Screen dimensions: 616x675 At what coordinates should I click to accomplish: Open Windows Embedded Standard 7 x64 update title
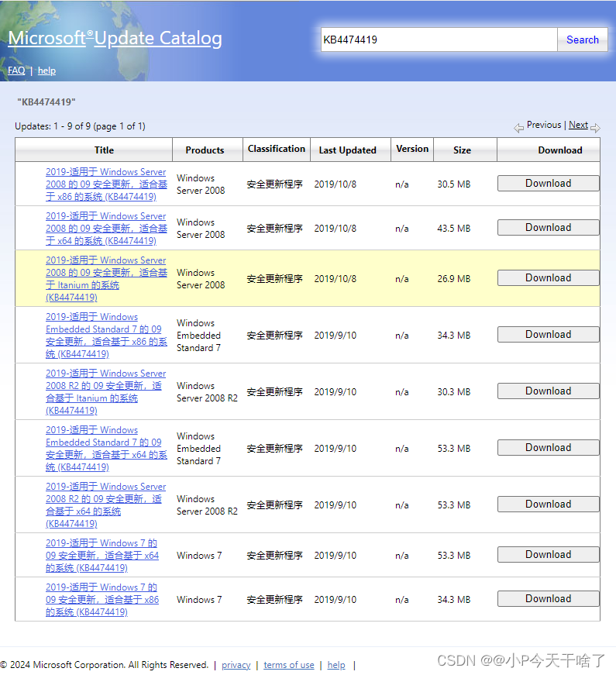(106, 448)
